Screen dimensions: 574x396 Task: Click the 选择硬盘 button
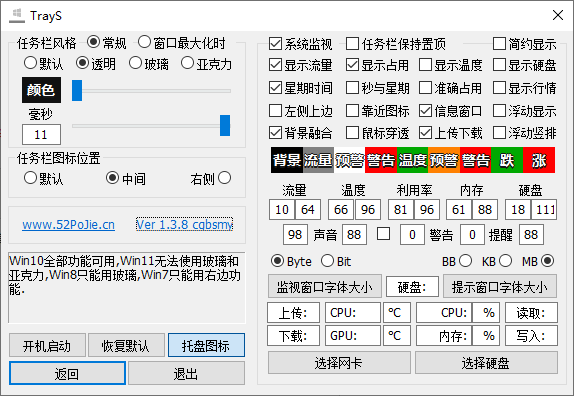[x=486, y=363]
